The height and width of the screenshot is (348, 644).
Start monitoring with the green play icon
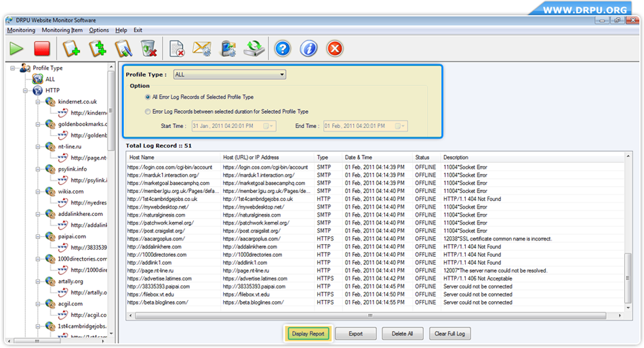point(16,49)
